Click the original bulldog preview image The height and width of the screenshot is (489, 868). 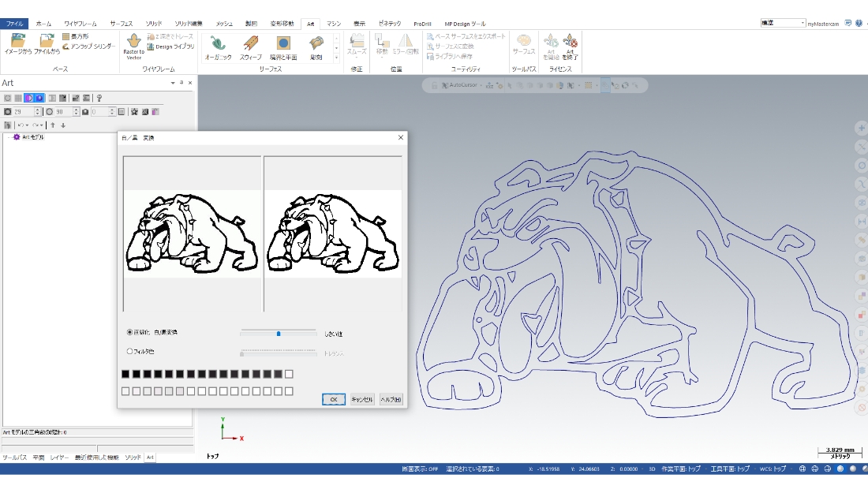coord(192,233)
